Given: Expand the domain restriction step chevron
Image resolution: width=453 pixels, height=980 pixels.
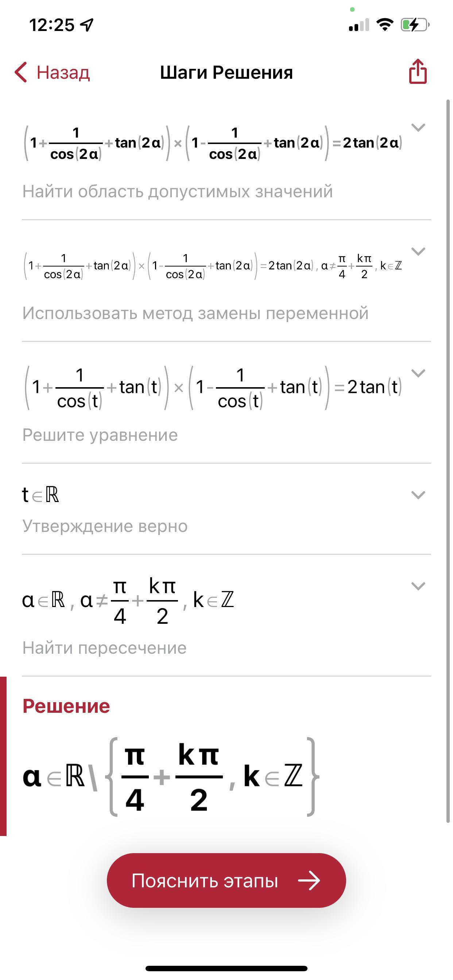Looking at the screenshot, I should [x=418, y=252].
